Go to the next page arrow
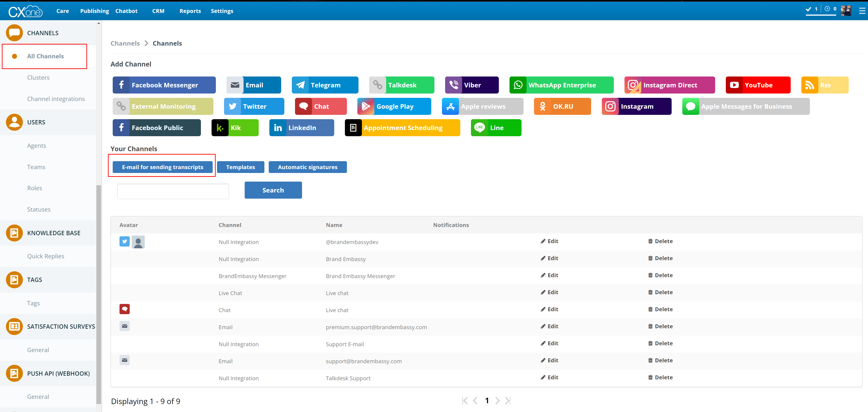Image resolution: width=868 pixels, height=412 pixels. click(x=497, y=400)
